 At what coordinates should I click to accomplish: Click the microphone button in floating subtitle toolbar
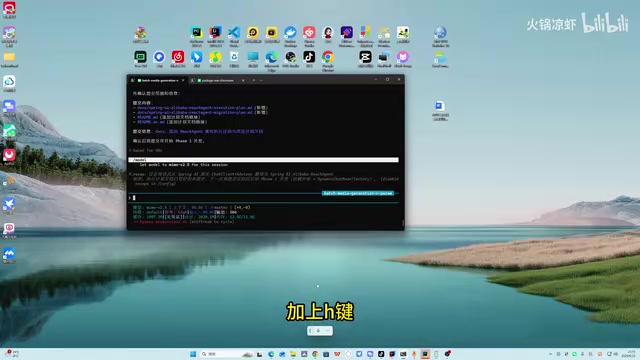point(318,331)
